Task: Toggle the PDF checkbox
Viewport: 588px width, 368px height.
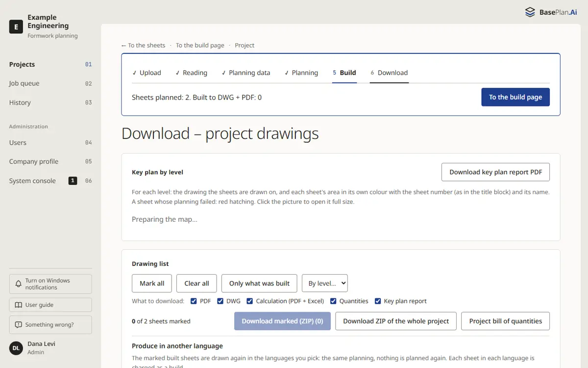Action: (x=194, y=301)
